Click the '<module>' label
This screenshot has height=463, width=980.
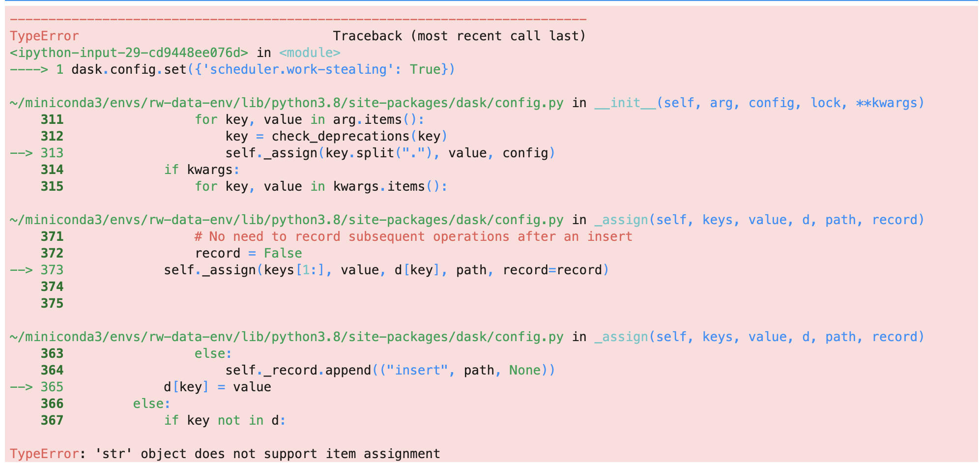point(310,53)
